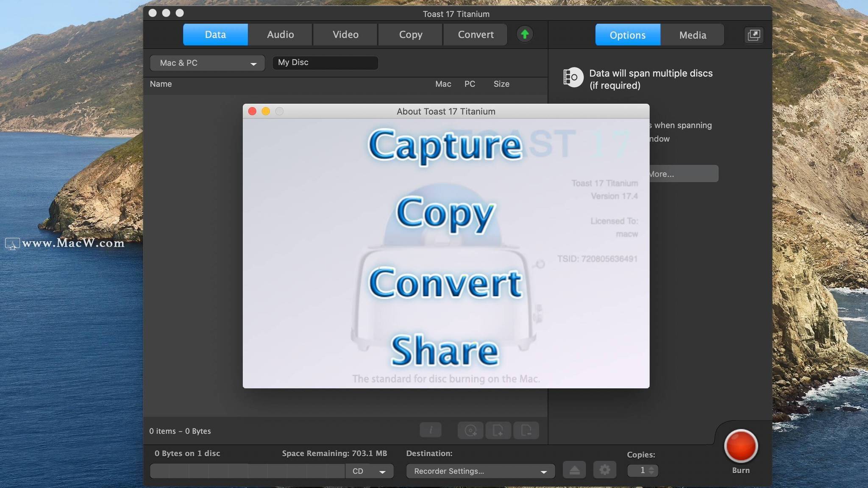Show the Options panel

coord(628,35)
